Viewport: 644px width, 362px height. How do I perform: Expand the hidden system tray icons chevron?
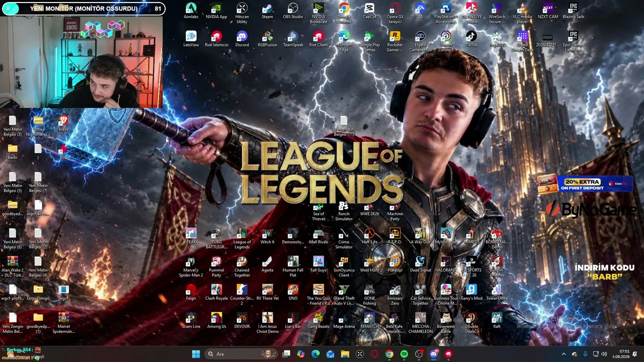563,354
